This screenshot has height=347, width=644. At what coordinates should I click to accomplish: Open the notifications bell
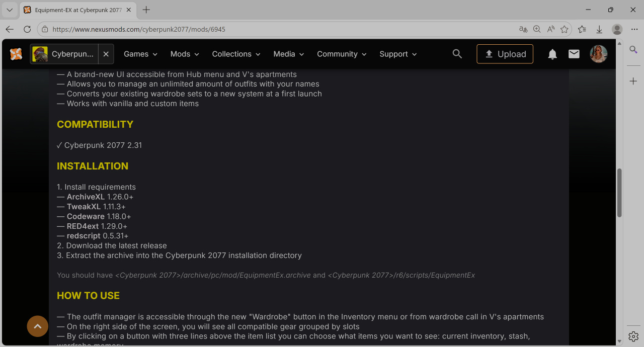click(x=552, y=54)
